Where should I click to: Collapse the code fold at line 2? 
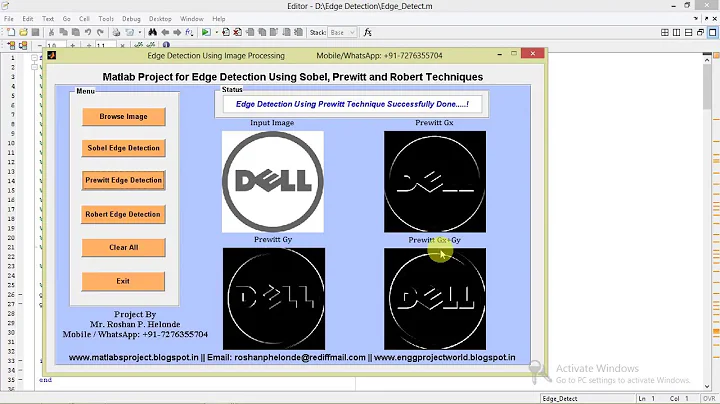pos(34,67)
